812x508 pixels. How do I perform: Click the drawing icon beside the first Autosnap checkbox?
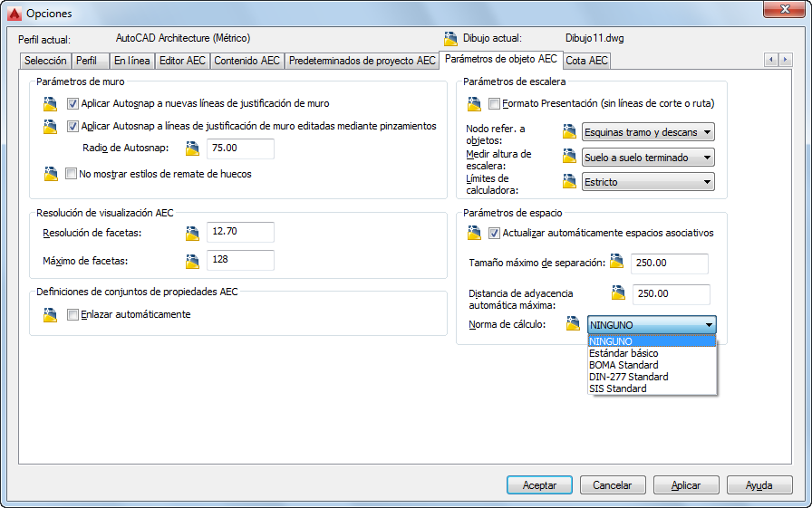[50, 104]
